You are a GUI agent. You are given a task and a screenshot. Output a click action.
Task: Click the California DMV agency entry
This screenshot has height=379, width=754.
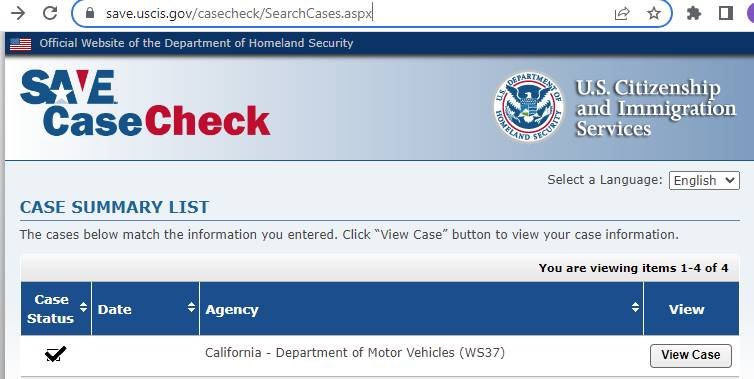tap(355, 353)
